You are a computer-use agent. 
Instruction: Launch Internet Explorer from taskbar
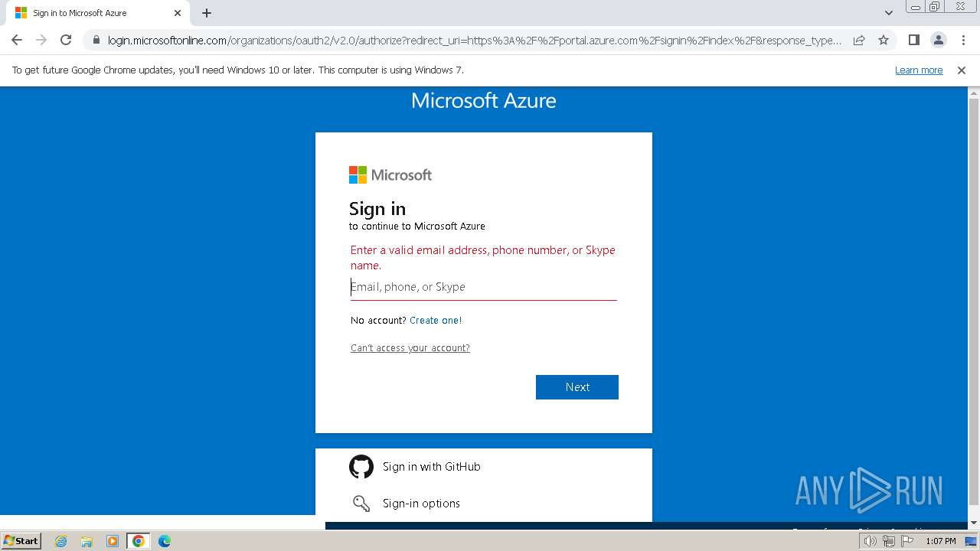[x=60, y=541]
